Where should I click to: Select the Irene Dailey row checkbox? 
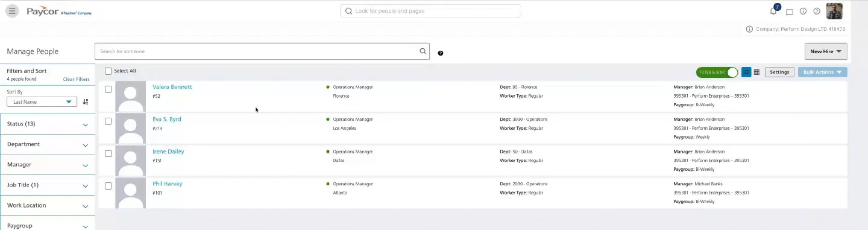[x=108, y=153]
